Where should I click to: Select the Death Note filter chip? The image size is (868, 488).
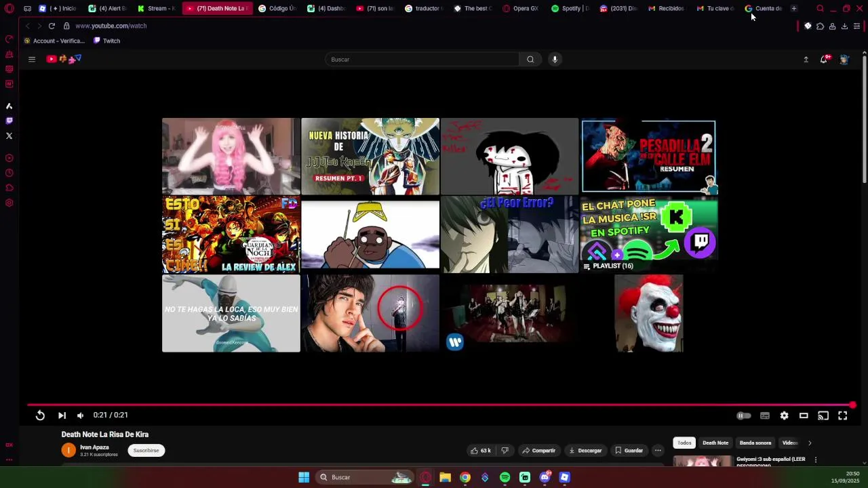pos(715,443)
